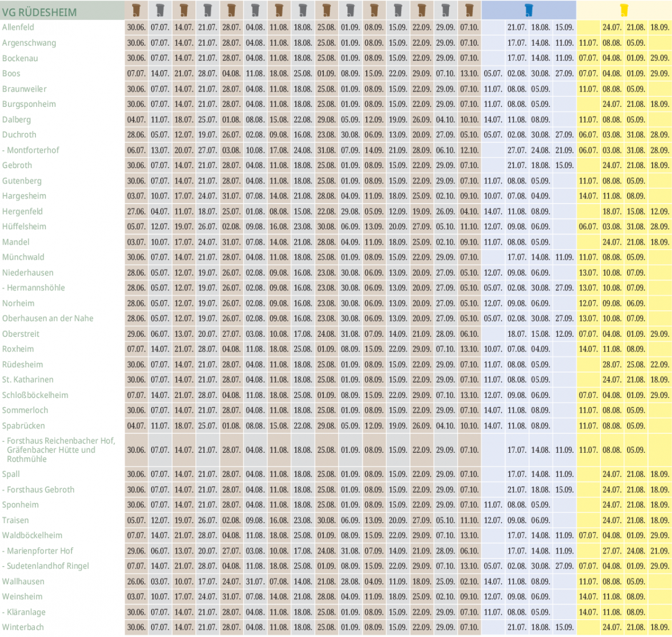Viewport: 672px width, 637px height.
Task: Click the Sponheim locality name
Action: [20, 505]
